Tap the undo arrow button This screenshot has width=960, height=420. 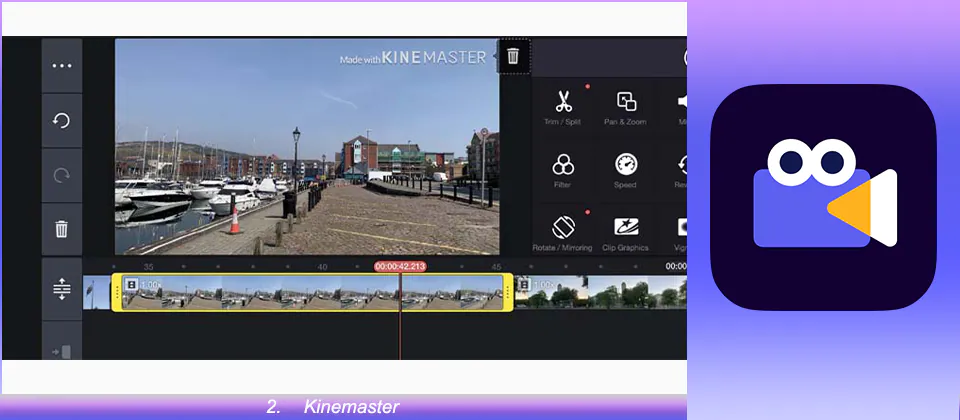pos(62,121)
